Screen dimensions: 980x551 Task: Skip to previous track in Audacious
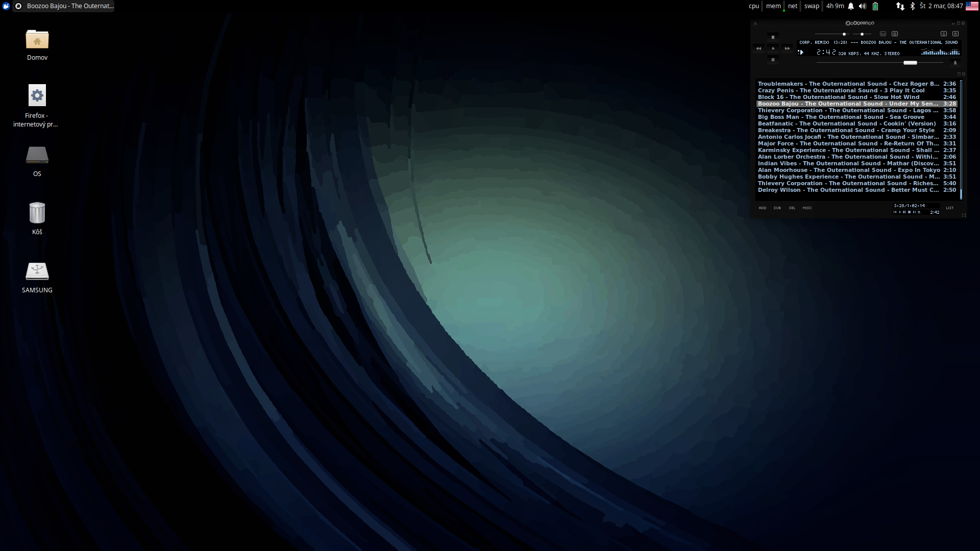coord(758,48)
